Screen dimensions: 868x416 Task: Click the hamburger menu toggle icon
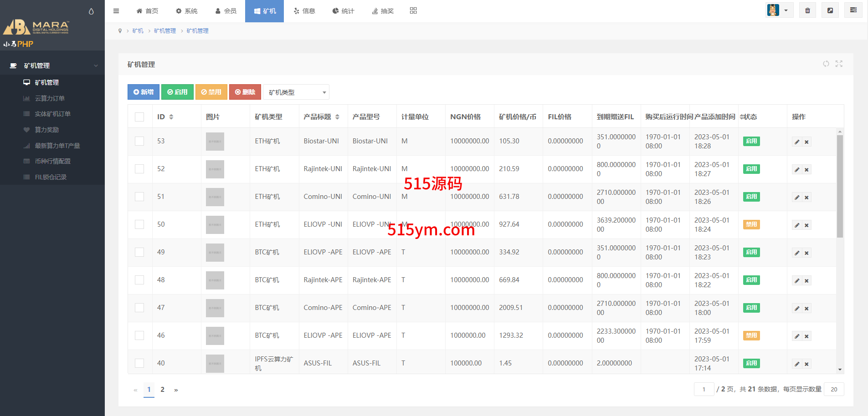116,11
